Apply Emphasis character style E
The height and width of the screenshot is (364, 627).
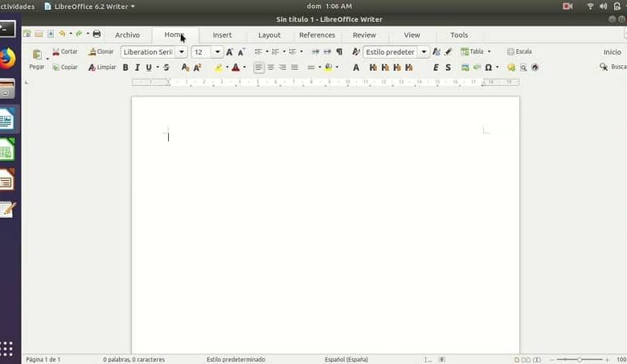coord(436,67)
